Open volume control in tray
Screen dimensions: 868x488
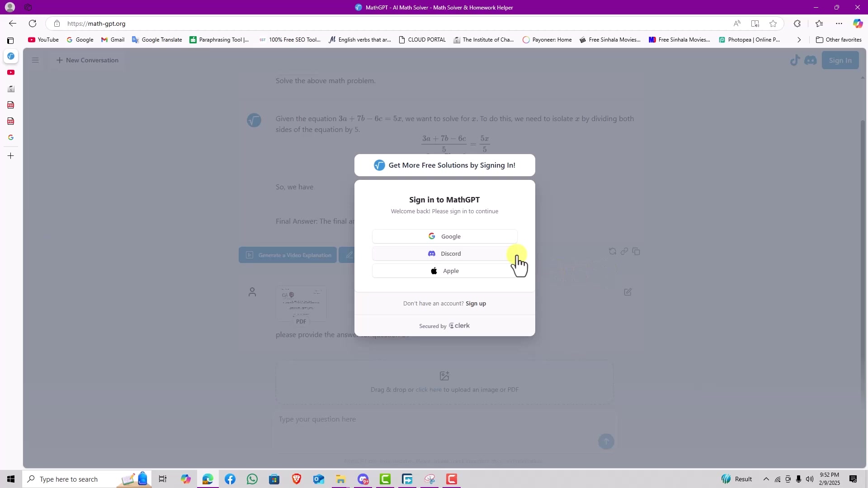tap(809, 479)
